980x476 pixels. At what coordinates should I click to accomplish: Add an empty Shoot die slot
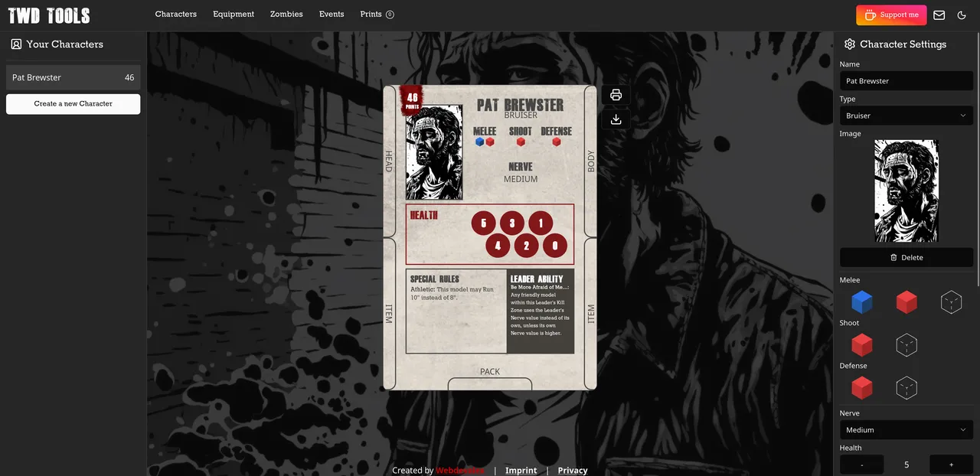906,344
